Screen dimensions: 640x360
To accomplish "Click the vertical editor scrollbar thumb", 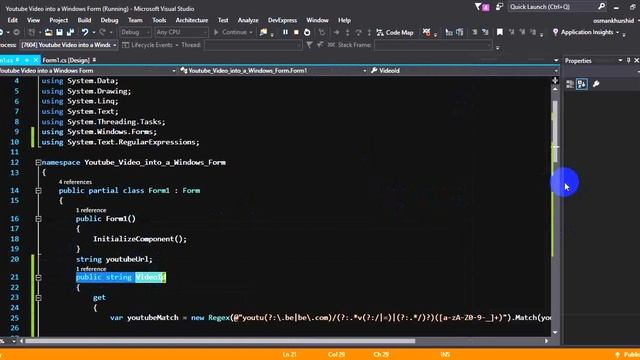I will pyautogui.click(x=555, y=131).
